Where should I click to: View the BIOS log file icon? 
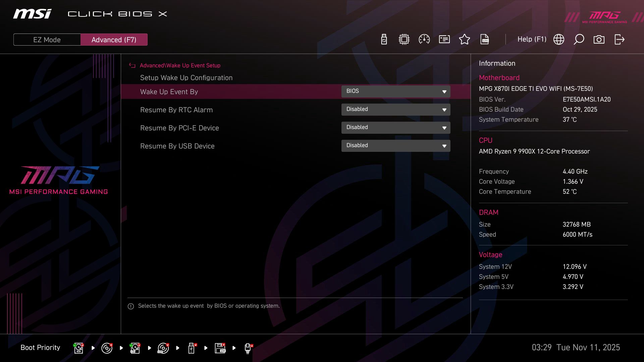pos(485,39)
